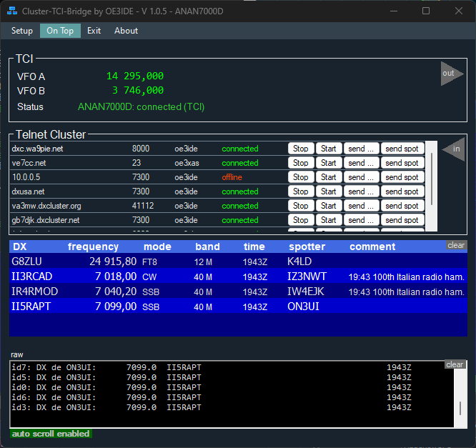Clear the DX spot list
This screenshot has height=448, width=476.
(456, 245)
